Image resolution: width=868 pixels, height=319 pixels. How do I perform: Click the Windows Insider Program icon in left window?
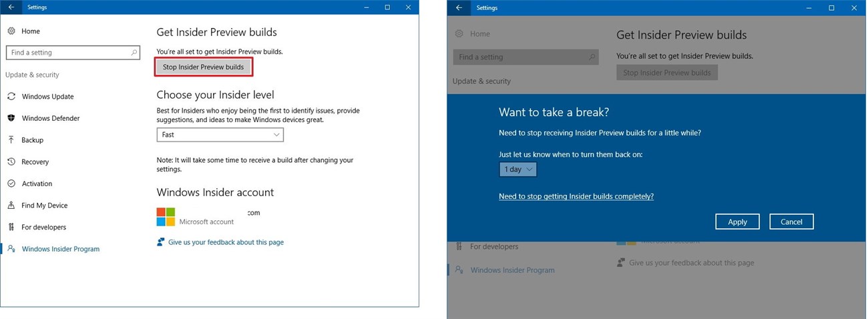(x=11, y=249)
